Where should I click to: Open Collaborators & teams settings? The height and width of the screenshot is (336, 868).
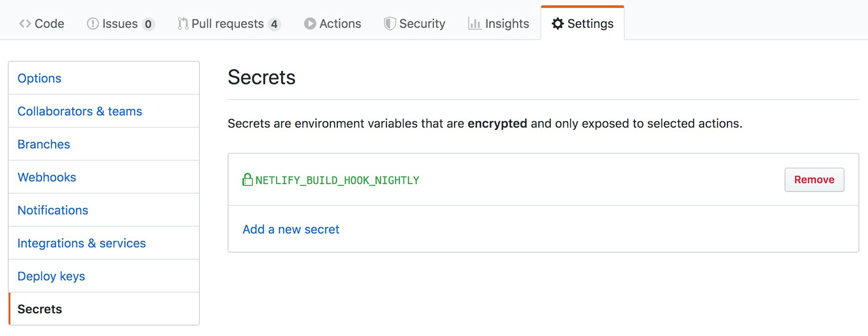80,111
